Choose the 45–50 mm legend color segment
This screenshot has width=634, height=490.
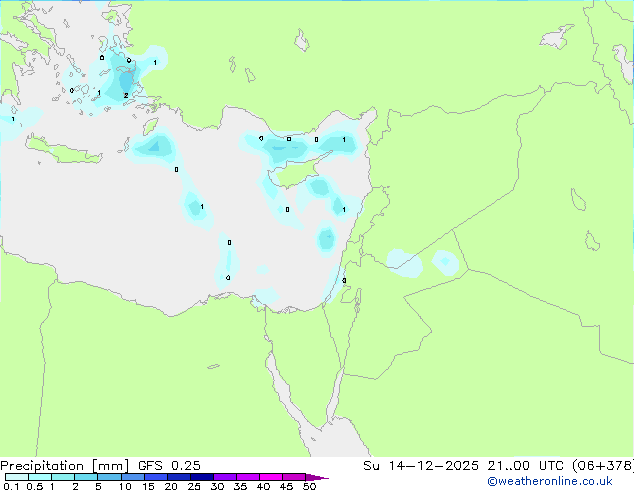294,477
